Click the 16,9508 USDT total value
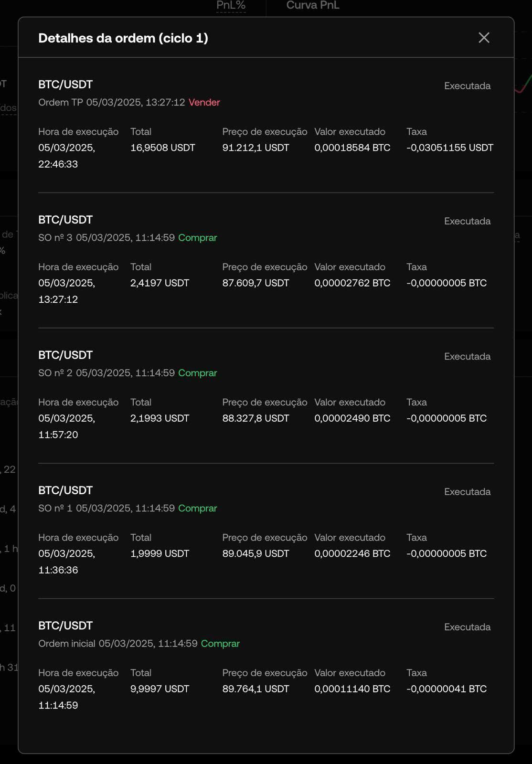Screen dimensions: 532x764 coord(163,148)
